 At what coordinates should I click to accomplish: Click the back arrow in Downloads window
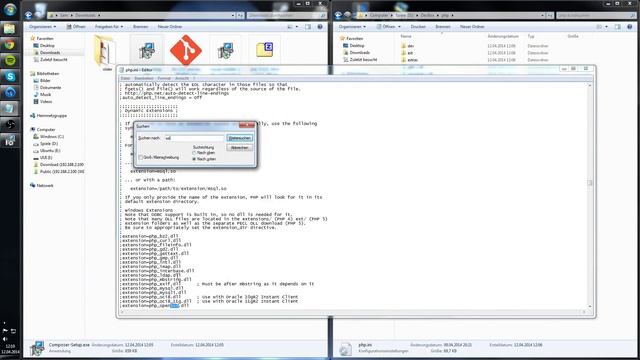click(x=29, y=15)
